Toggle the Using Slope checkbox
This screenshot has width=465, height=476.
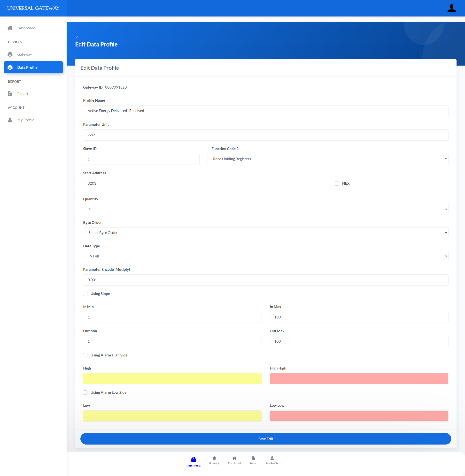pyautogui.click(x=85, y=294)
